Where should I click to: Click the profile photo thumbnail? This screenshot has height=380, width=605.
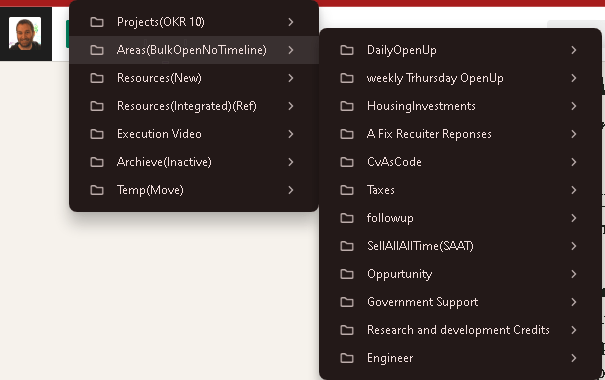click(x=25, y=33)
